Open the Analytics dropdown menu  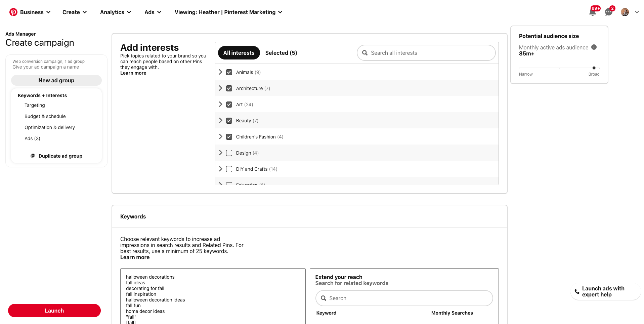point(115,12)
